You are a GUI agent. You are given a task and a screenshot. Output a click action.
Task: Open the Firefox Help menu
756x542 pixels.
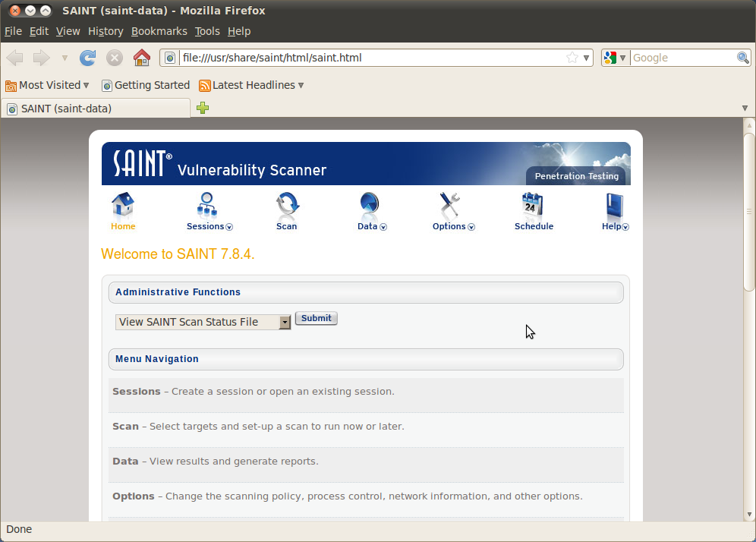(x=239, y=31)
